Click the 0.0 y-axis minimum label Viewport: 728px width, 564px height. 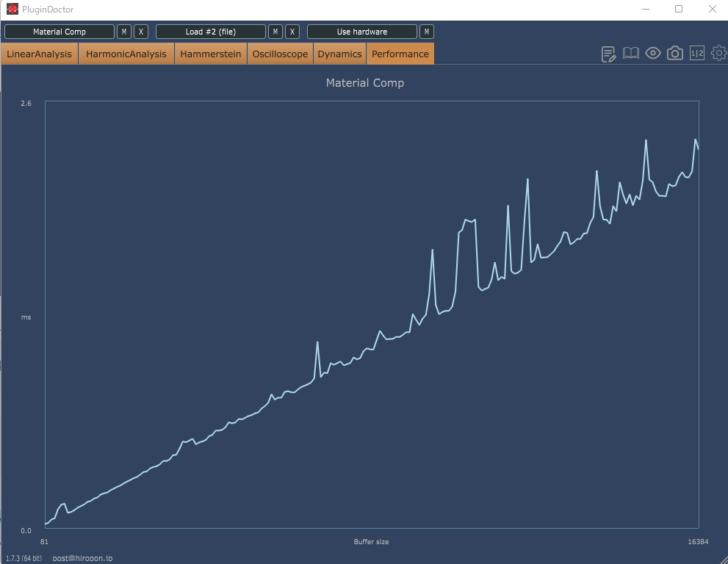[26, 530]
